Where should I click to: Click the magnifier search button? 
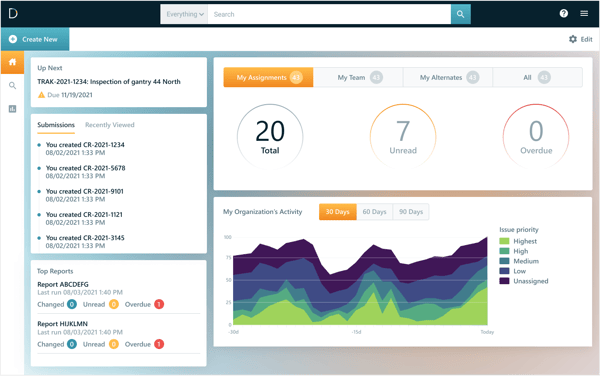[x=460, y=14]
